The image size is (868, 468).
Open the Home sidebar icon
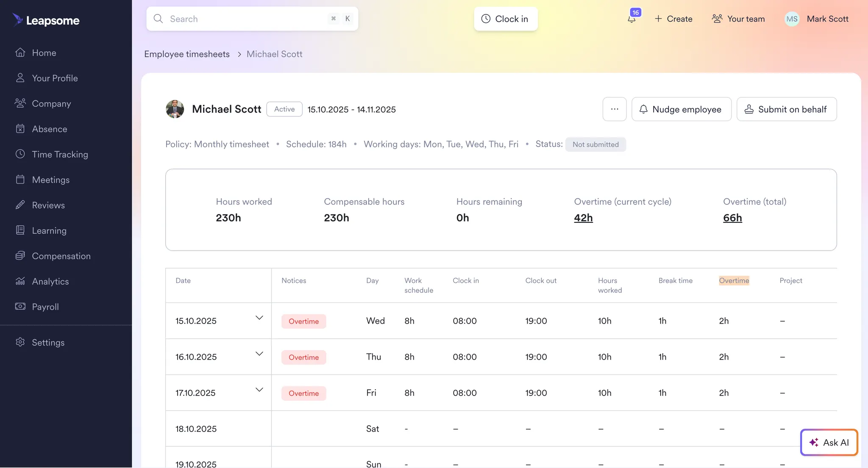[x=20, y=52]
